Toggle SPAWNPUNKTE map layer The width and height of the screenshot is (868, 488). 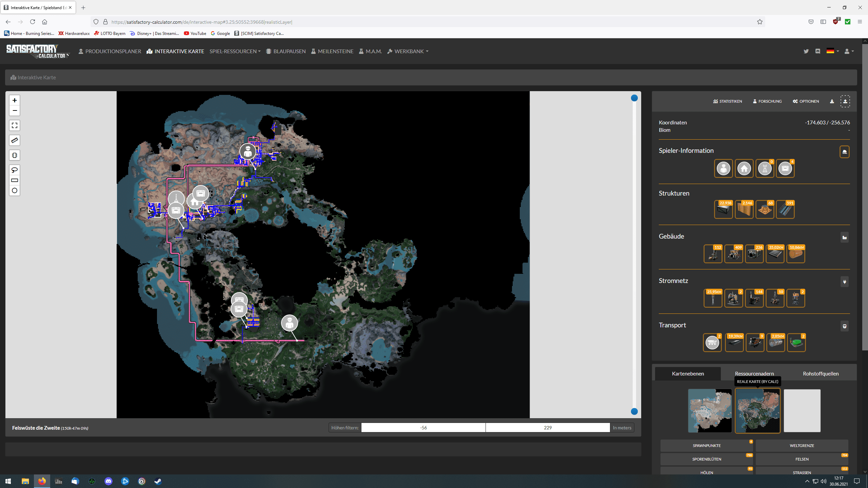[x=707, y=446]
